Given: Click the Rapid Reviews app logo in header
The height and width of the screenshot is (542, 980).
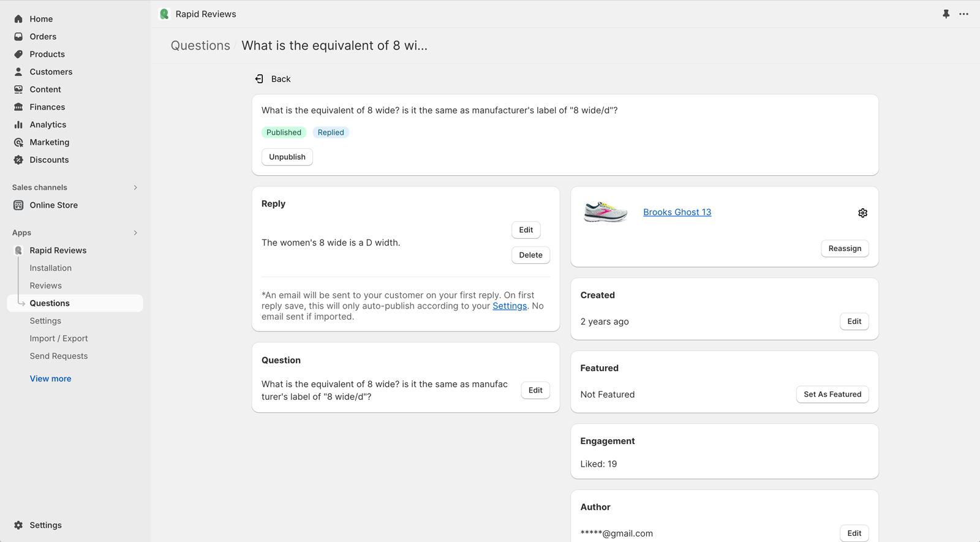Looking at the screenshot, I should [x=164, y=14].
